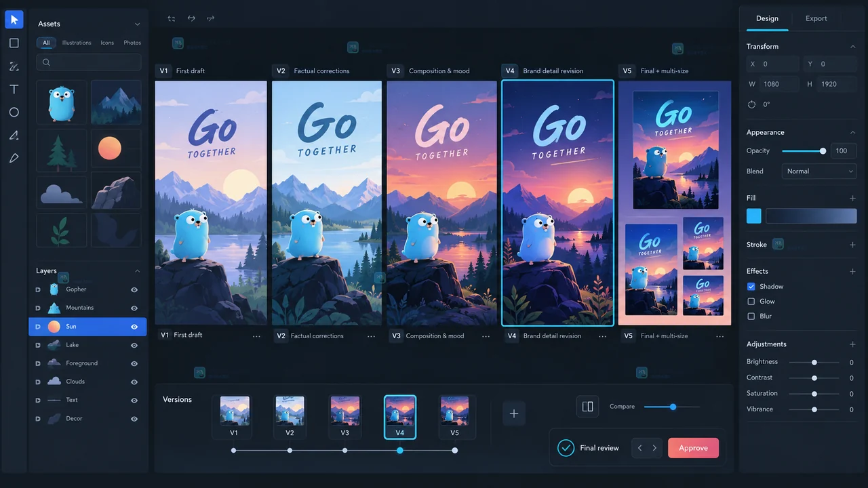Viewport: 868px width, 488px height.
Task: Click the W width field showing 1080
Action: click(x=773, y=84)
